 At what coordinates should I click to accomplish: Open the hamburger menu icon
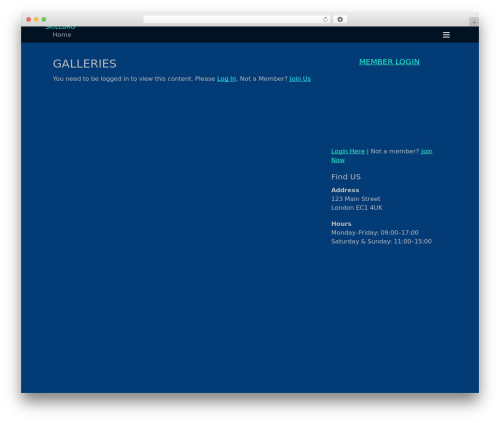(446, 35)
